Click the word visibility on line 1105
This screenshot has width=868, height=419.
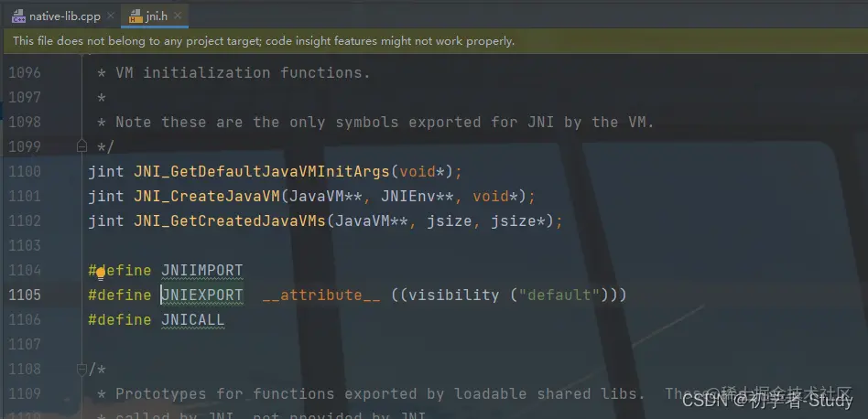click(453, 295)
